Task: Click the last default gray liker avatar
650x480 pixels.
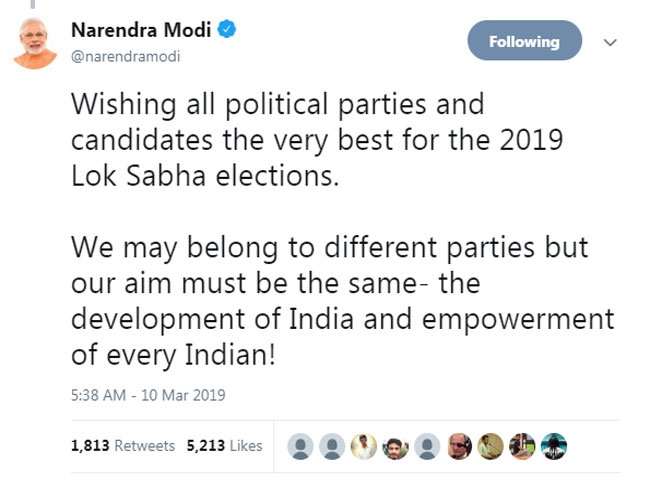Action: (428, 446)
